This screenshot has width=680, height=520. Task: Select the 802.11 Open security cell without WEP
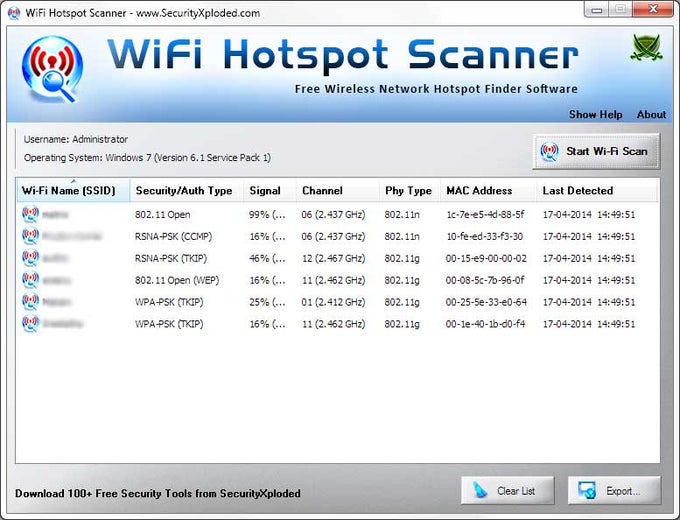coord(162,215)
